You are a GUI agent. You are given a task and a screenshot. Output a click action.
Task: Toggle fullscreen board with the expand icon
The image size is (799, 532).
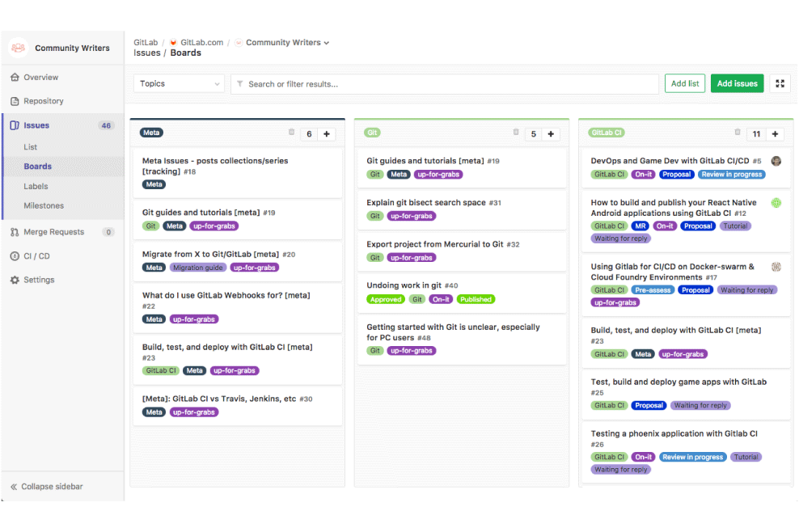[x=780, y=83]
